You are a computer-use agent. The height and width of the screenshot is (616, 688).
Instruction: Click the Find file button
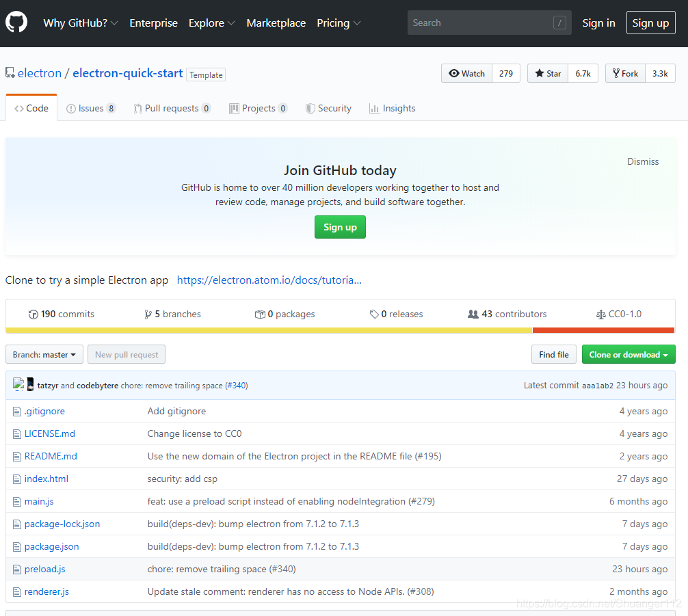[554, 355]
